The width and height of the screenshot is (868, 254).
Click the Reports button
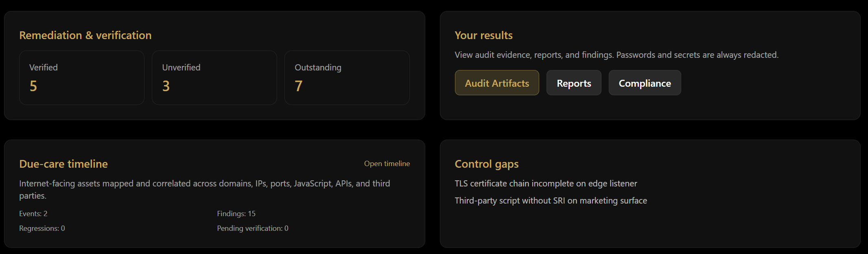coord(573,83)
